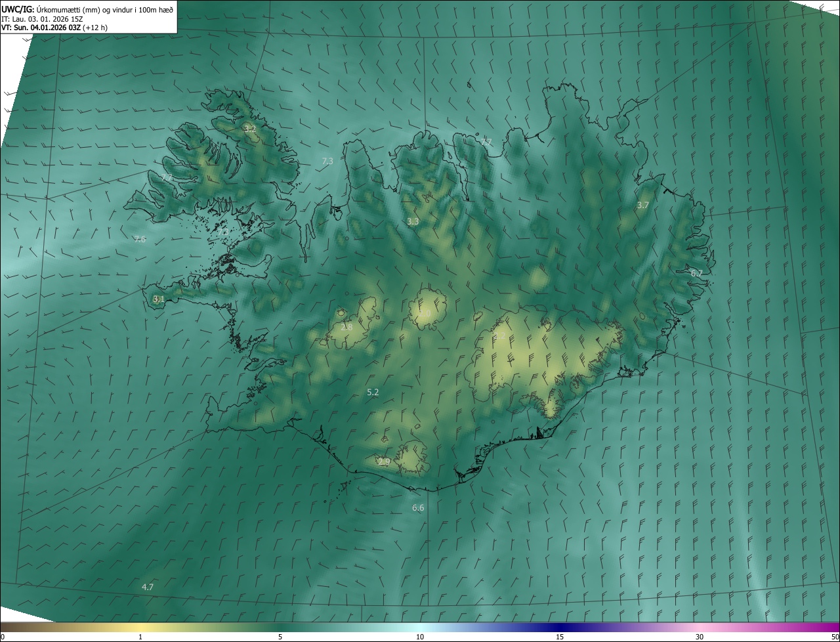Image resolution: width=840 pixels, height=642 pixels.
Task: Click the 7.7 value off the north coast
Action: pyautogui.click(x=486, y=142)
